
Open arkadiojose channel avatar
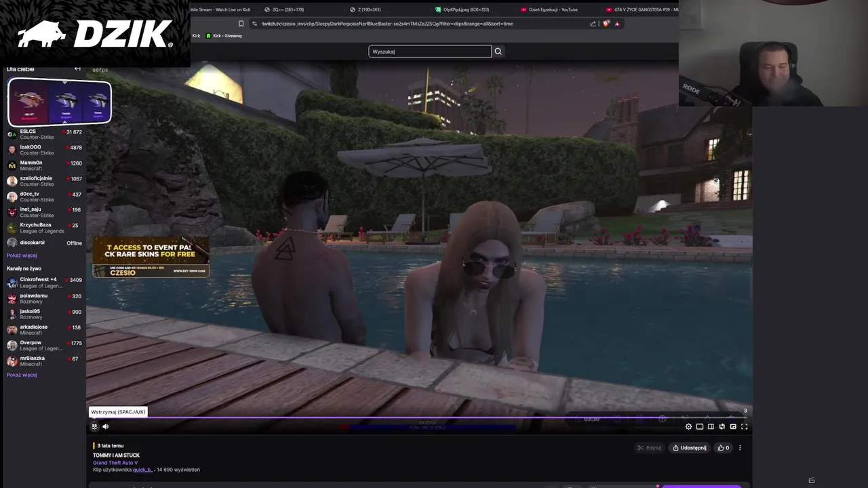(12, 329)
